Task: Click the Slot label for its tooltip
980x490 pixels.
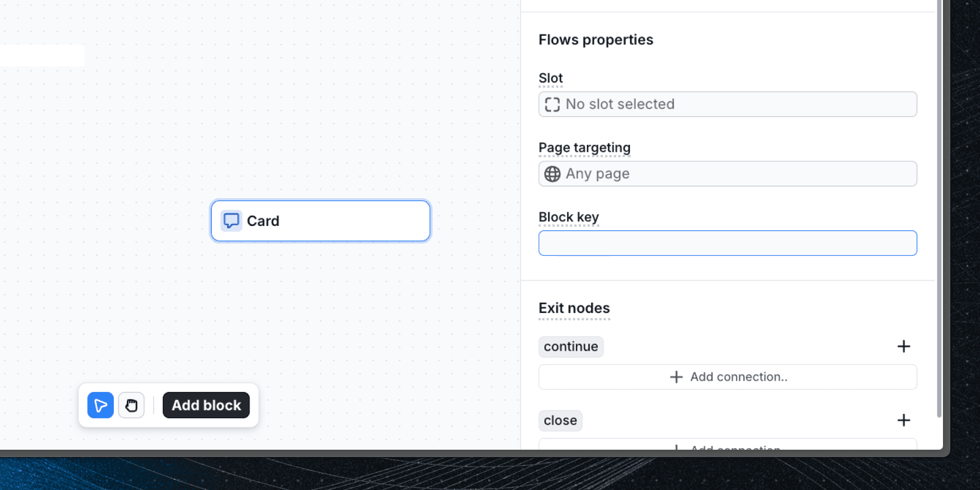Action: click(550, 78)
